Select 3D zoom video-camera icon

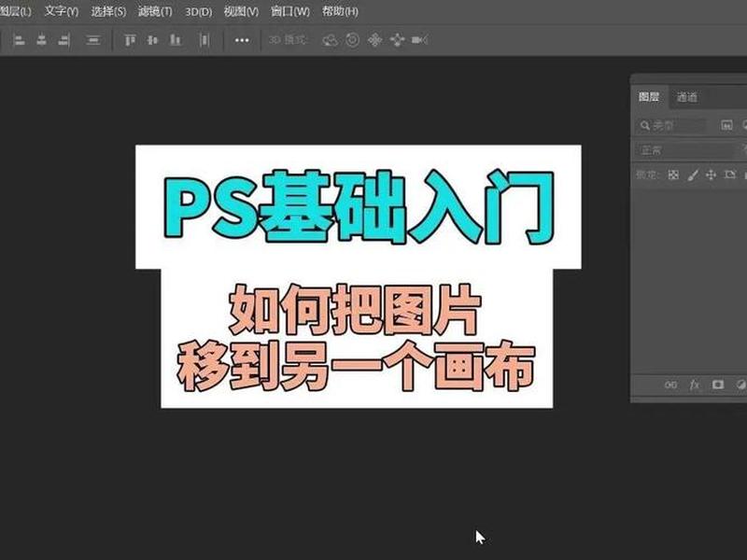(x=419, y=40)
